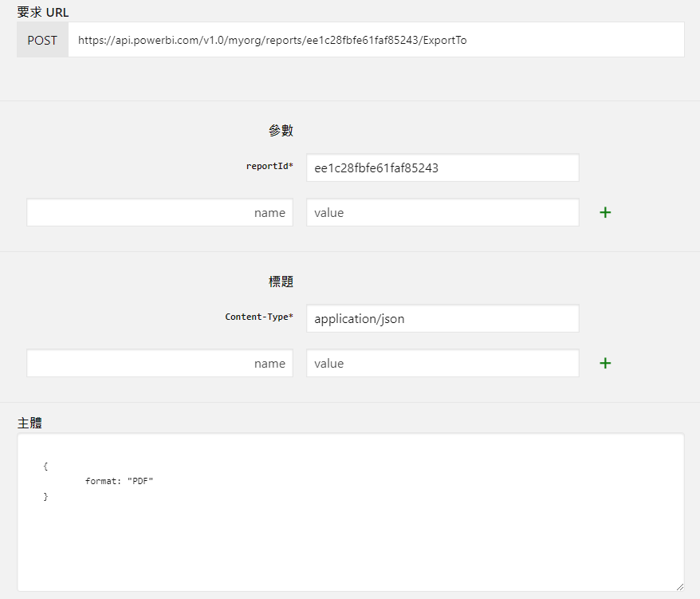Viewport: 700px width, 599px height.
Task: Click the format: "PDF" line in the body
Action: pyautogui.click(x=120, y=481)
